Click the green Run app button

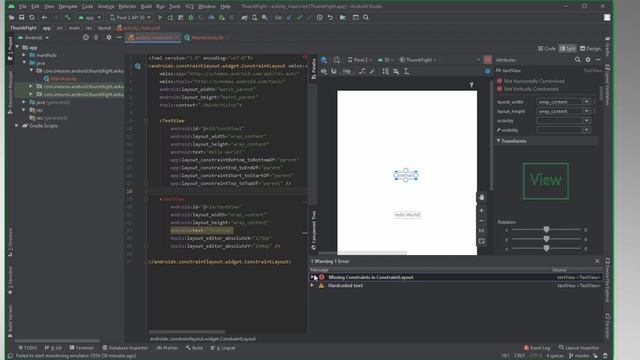click(160, 18)
